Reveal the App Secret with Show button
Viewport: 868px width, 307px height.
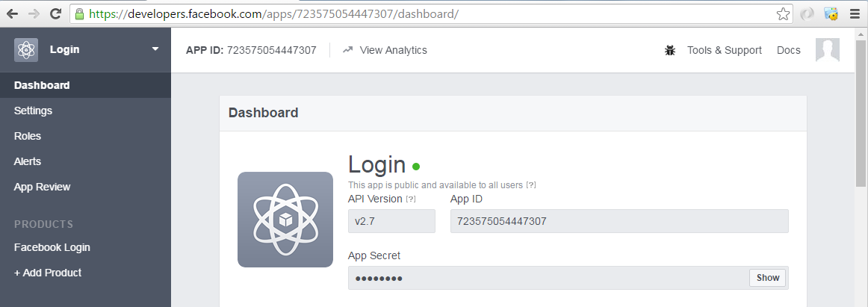coord(768,278)
